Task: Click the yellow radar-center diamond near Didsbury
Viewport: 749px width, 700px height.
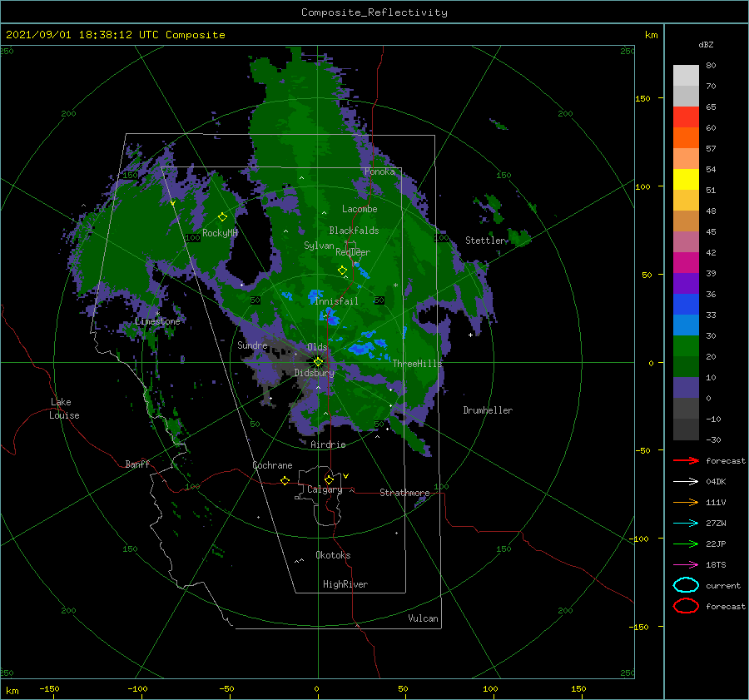Action: 318,362
